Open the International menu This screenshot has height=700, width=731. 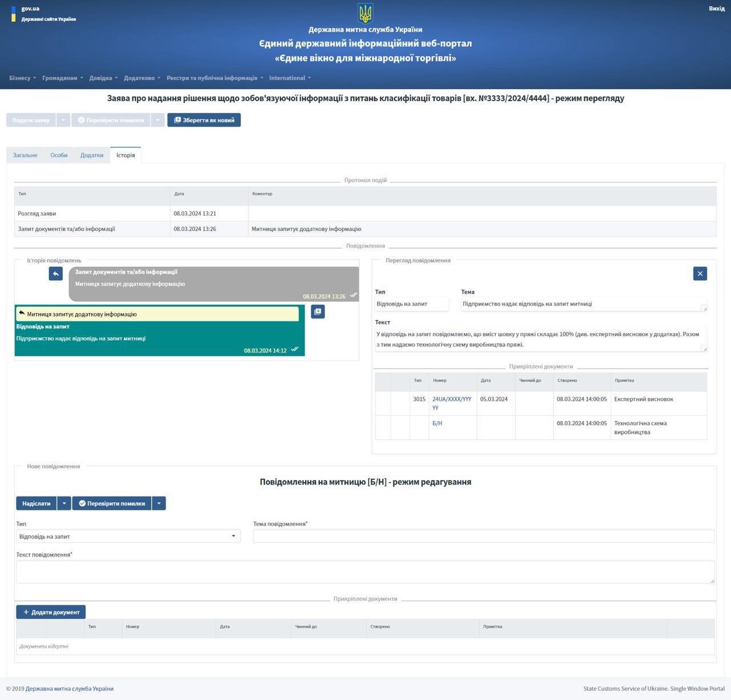[x=290, y=78]
